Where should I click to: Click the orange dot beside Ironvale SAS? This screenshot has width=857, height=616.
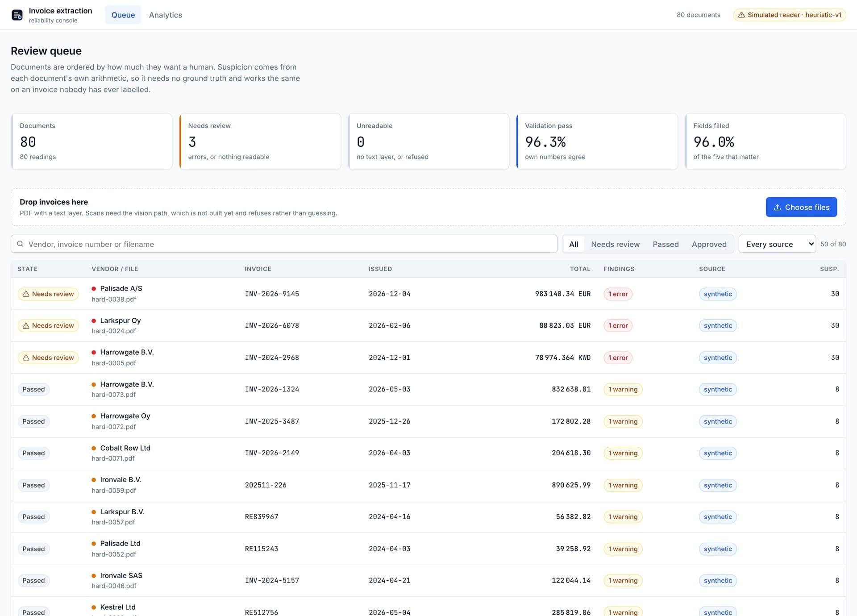coord(94,576)
